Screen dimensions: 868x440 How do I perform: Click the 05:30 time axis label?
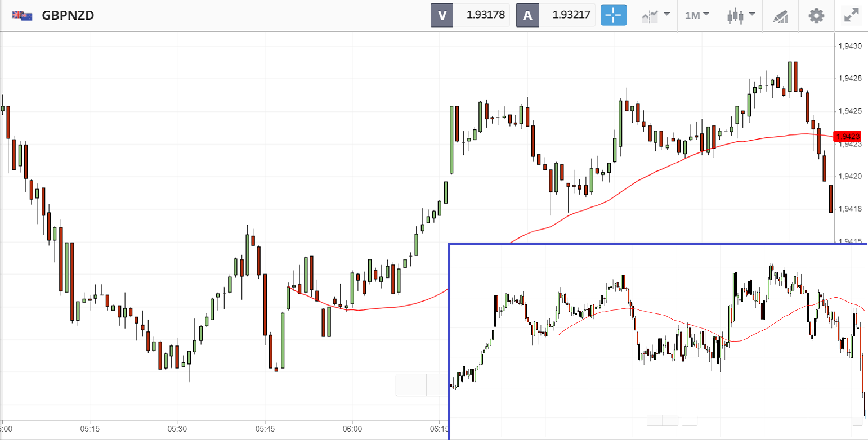click(x=177, y=429)
